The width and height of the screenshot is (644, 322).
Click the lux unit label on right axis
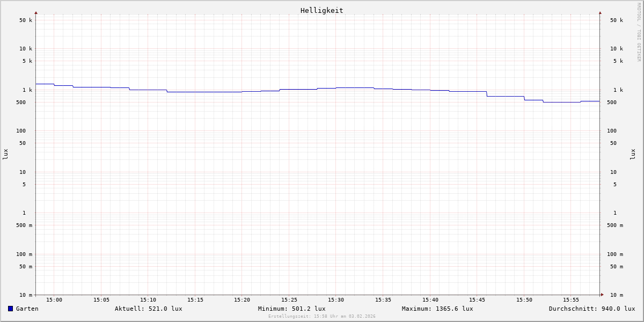coord(633,155)
